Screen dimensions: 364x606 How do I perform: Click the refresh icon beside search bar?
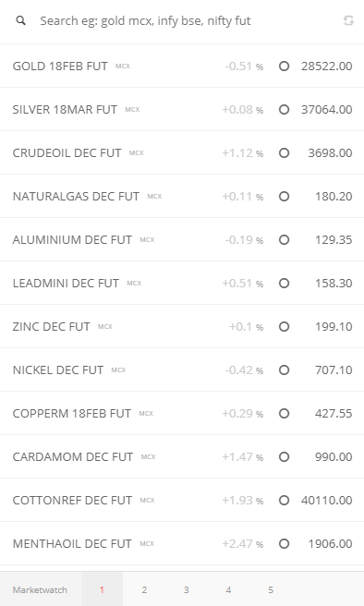348,20
